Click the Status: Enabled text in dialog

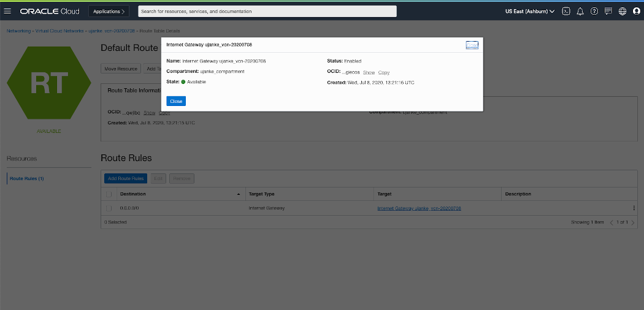[344, 61]
